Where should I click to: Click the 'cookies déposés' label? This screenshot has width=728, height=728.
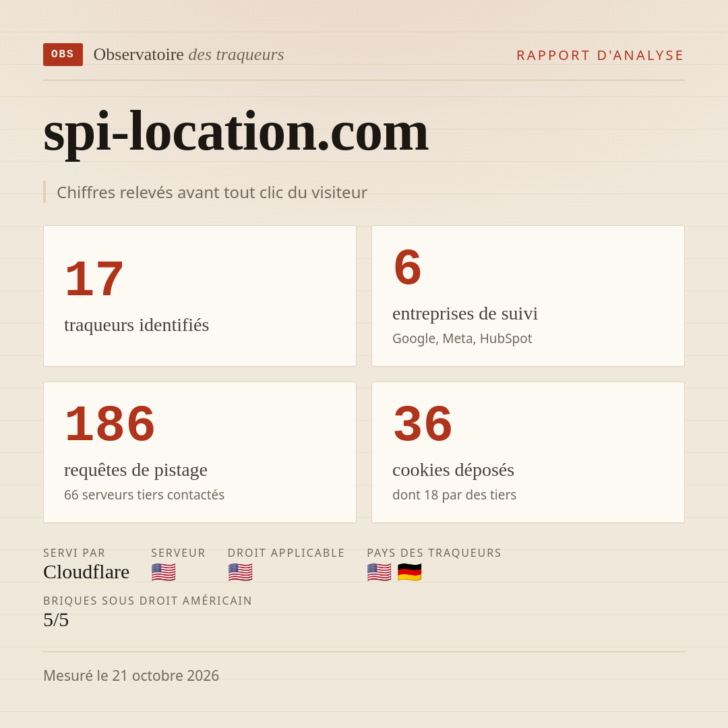click(453, 470)
